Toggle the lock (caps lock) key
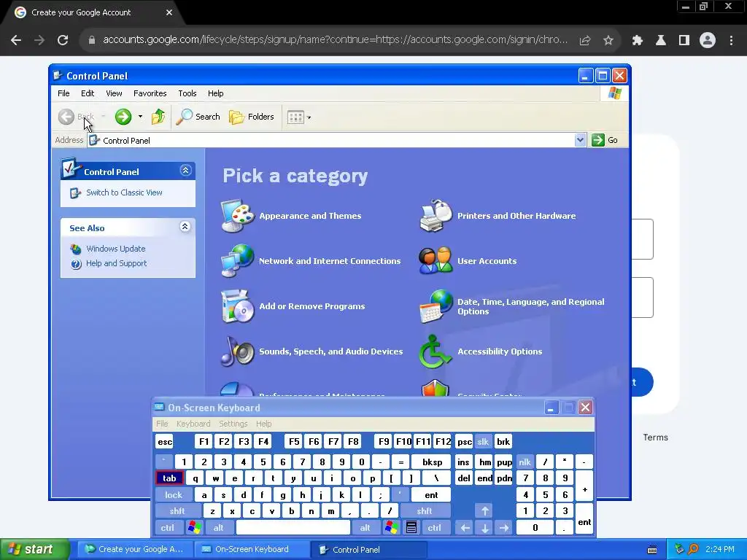This screenshot has height=560, width=747. [174, 495]
